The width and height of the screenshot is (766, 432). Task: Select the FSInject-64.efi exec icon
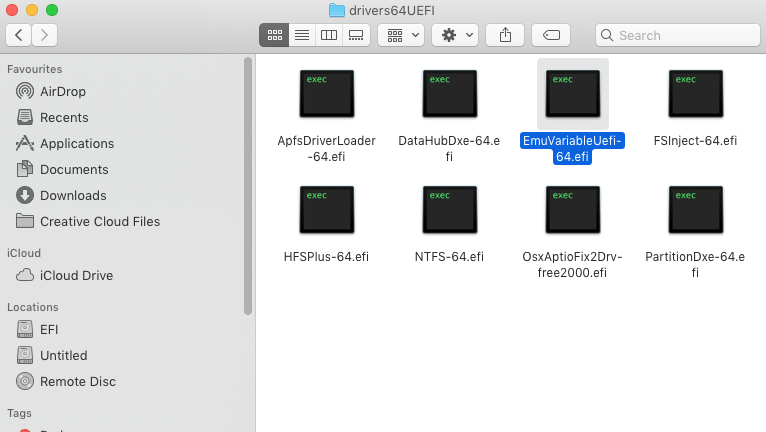[696, 93]
